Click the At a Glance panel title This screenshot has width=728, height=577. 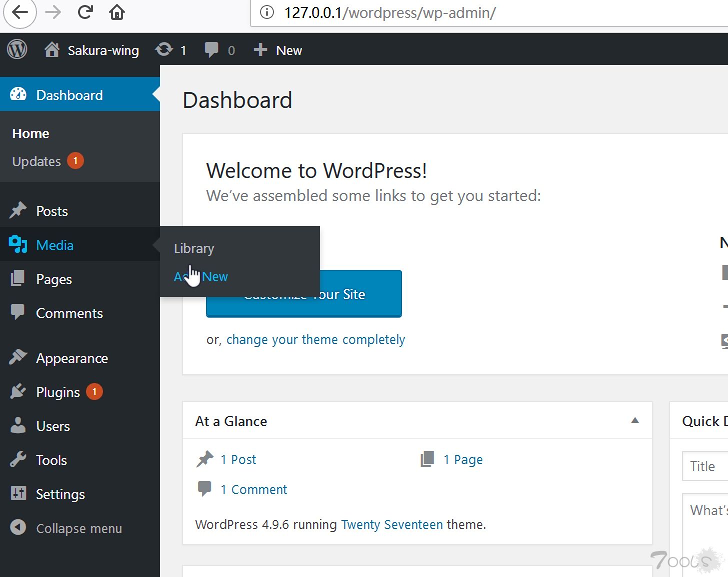coord(231,421)
